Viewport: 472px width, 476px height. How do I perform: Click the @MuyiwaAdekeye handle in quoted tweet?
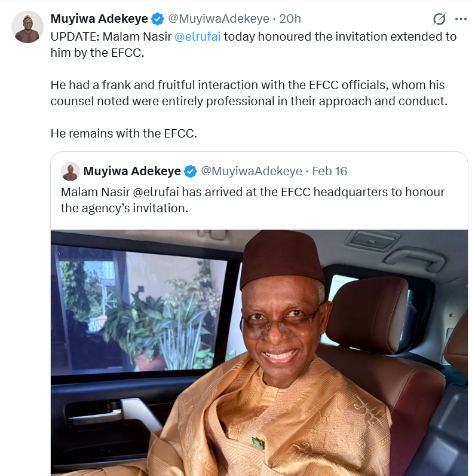coord(251,172)
